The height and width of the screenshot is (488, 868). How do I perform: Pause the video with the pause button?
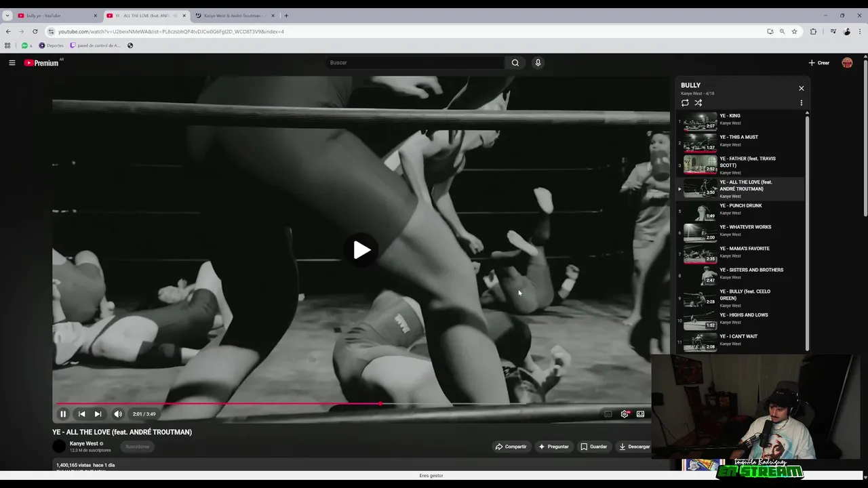click(63, 414)
